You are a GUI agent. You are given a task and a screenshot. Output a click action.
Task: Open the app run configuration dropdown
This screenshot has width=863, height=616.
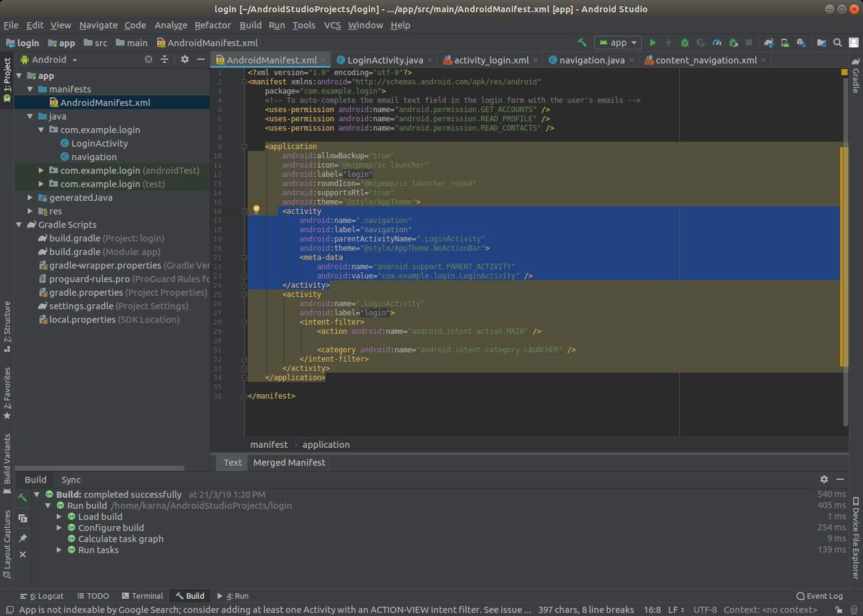618,43
